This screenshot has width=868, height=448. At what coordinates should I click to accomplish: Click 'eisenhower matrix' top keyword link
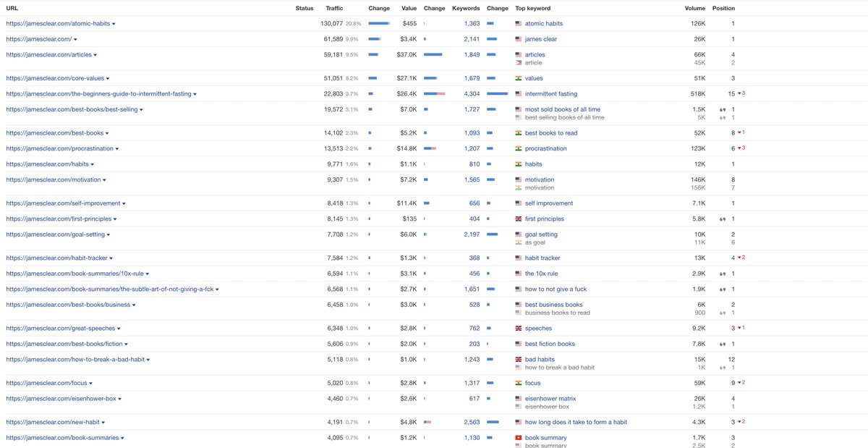point(550,399)
